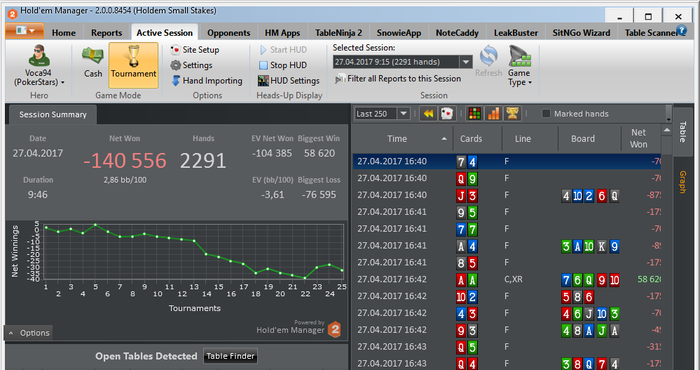Open the LeakBuster tab
The image size is (700, 370).
516,33
